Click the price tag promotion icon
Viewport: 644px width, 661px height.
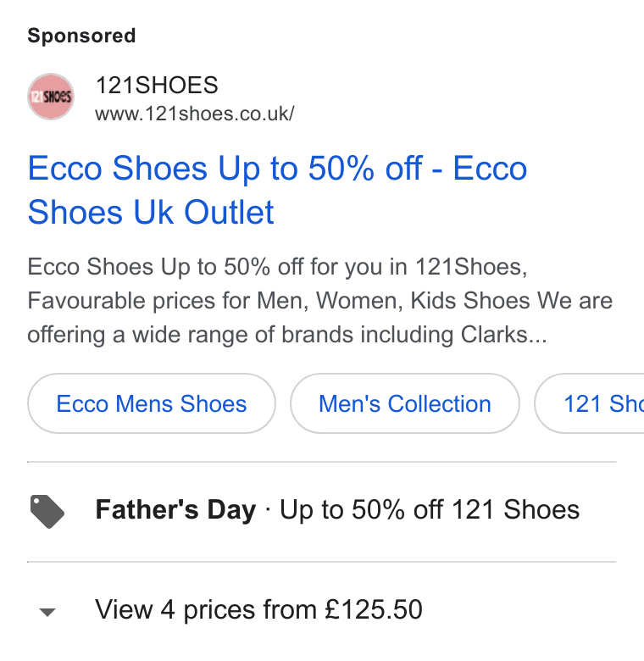(47, 511)
